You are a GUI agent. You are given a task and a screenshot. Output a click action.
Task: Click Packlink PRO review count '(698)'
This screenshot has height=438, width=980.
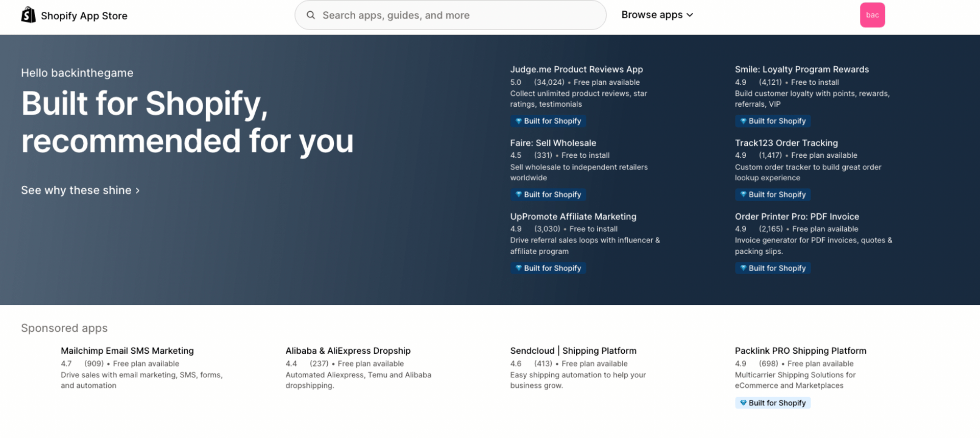tap(768, 363)
